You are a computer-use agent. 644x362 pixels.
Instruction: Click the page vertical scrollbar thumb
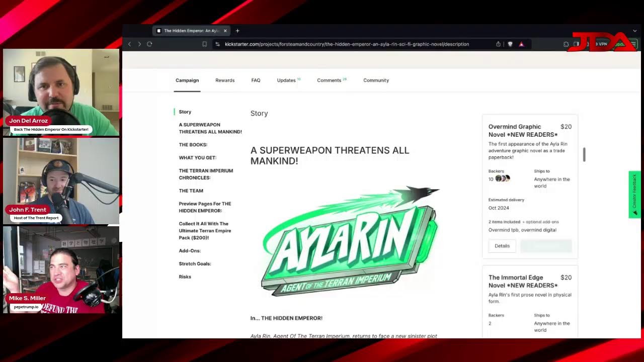(x=584, y=155)
